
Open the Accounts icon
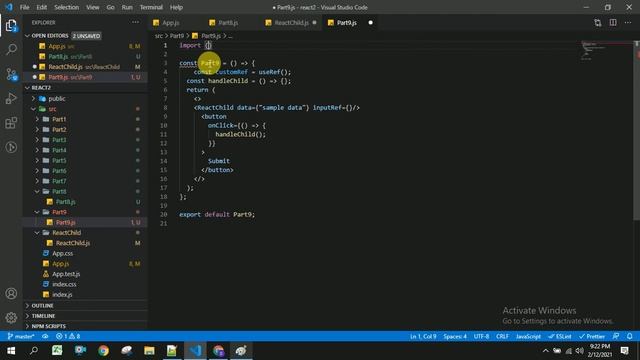click(x=11, y=293)
